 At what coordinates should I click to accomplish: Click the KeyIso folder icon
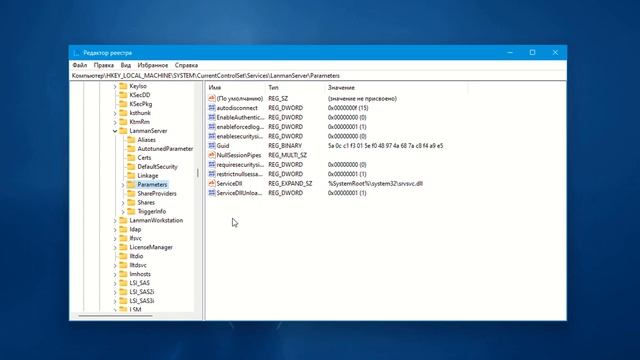coord(123,86)
